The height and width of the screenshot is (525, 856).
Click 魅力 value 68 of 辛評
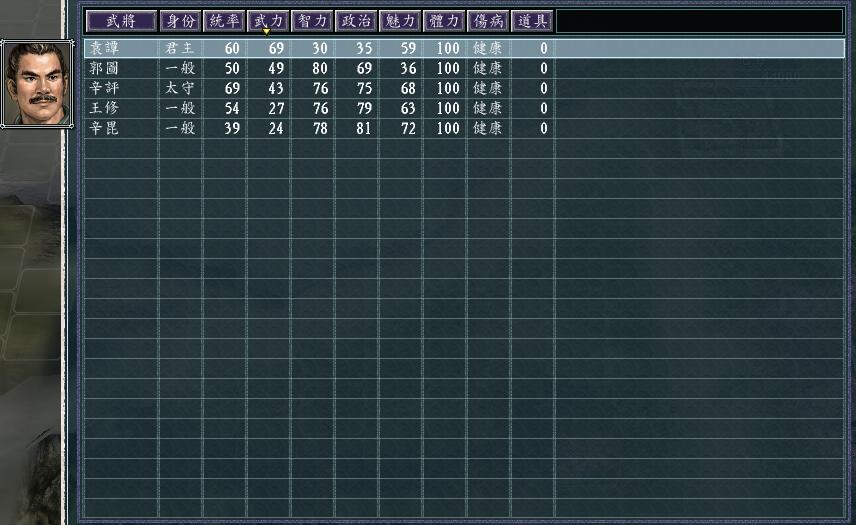408,88
